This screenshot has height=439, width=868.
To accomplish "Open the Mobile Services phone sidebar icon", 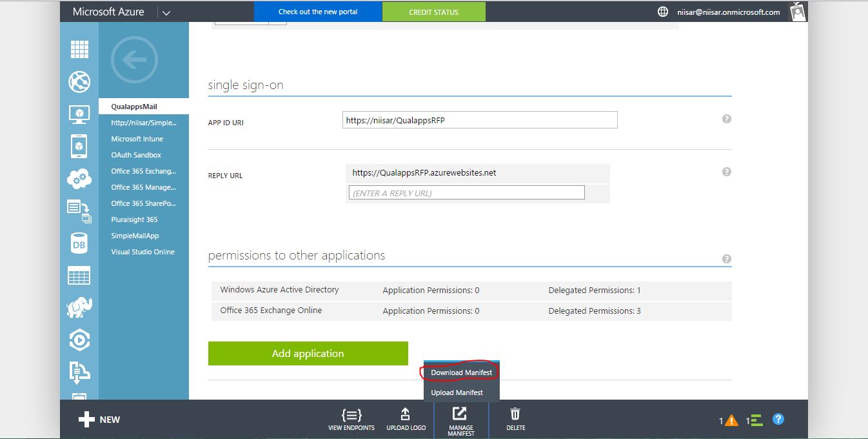I will coord(79,146).
